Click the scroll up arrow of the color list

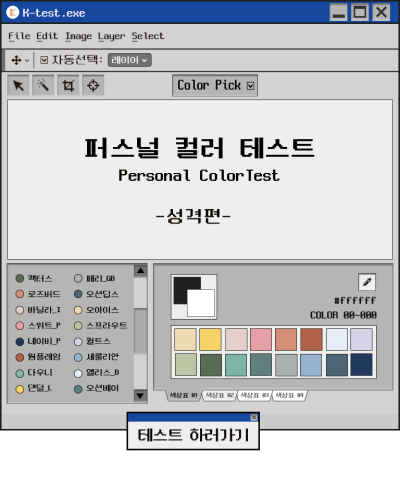[140, 271]
